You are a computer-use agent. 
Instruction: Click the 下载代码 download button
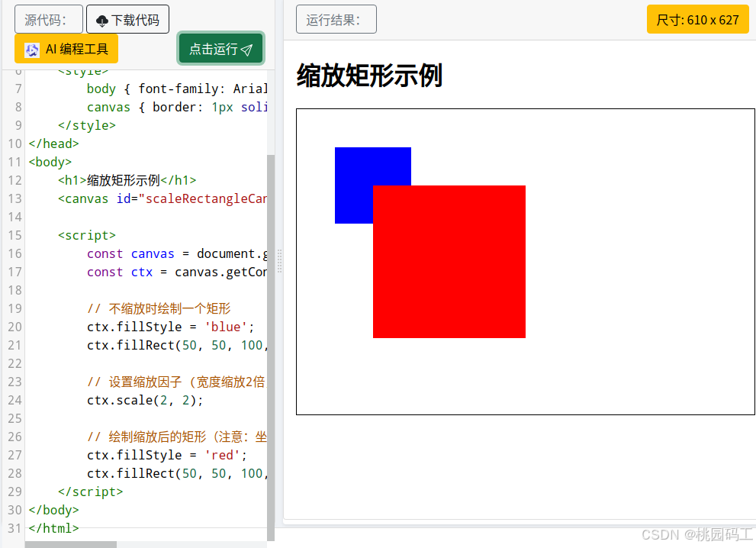pos(127,19)
